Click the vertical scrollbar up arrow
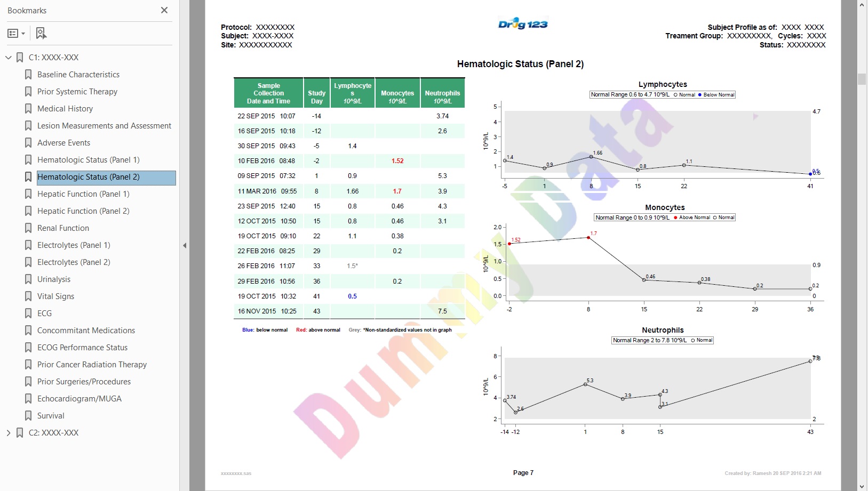Screen dimensions: 868x491 tap(862, 4)
